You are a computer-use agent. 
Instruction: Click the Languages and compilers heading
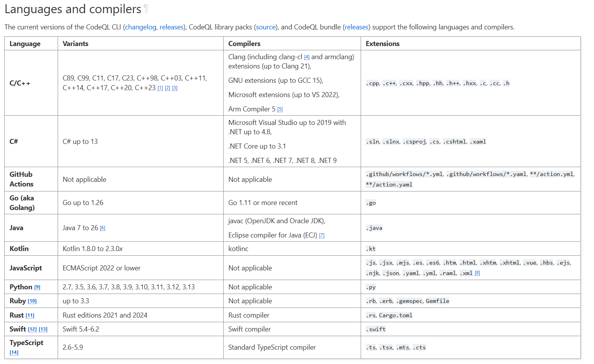73,9
